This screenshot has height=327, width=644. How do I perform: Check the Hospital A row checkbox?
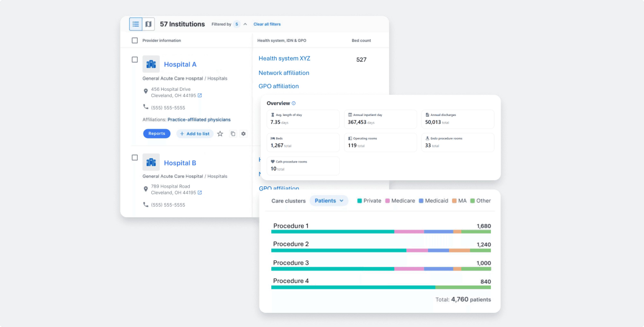135,59
